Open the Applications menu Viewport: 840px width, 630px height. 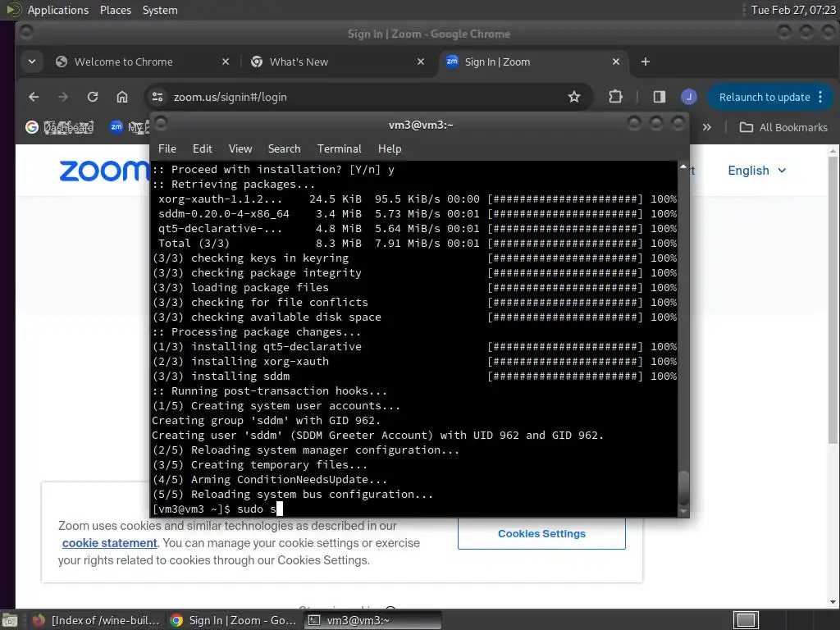click(x=58, y=10)
